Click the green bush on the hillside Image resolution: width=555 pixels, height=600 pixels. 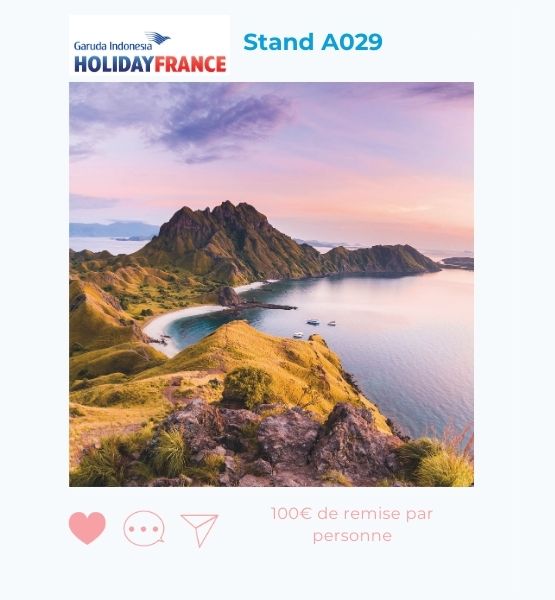(x=248, y=386)
